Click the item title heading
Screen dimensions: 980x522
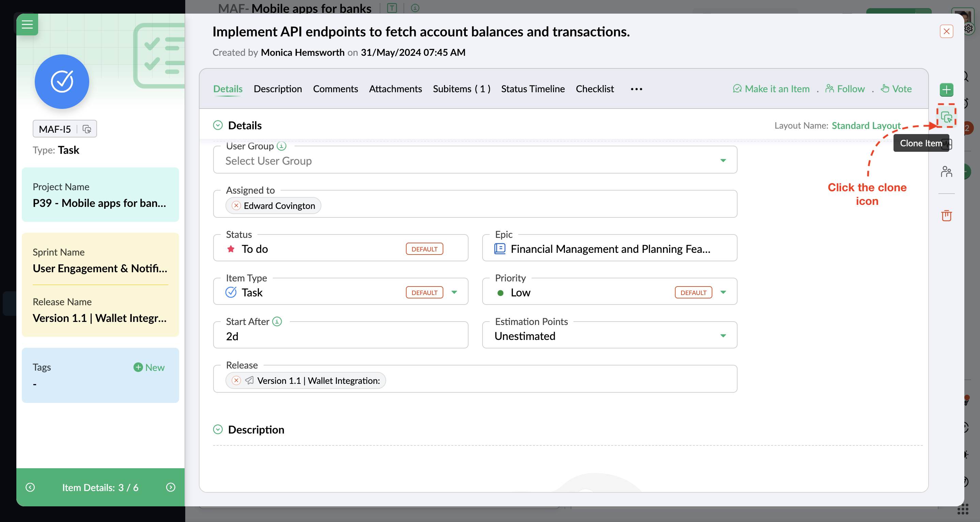[421, 32]
